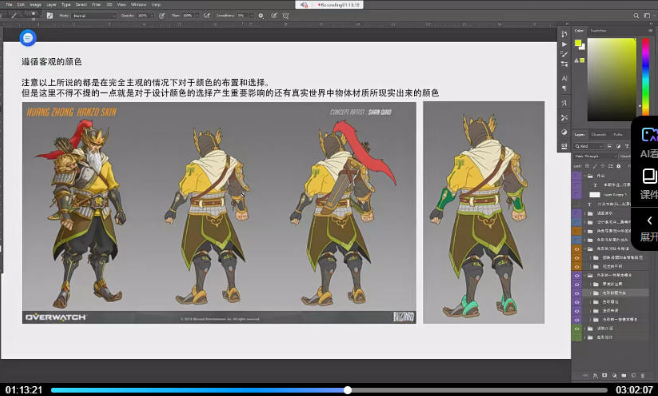Click the out-of-gamut warning triangle
Viewport: 658px width, 396px height.
coord(577,61)
